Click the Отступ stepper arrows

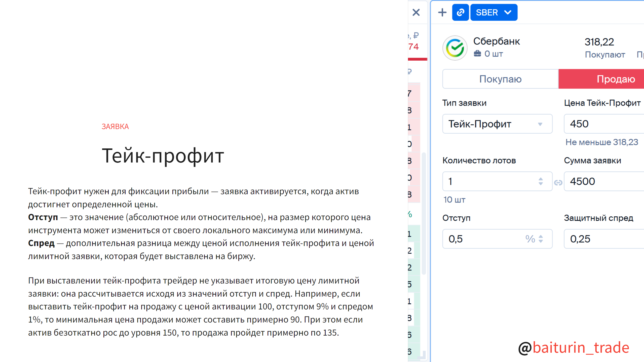coord(541,239)
